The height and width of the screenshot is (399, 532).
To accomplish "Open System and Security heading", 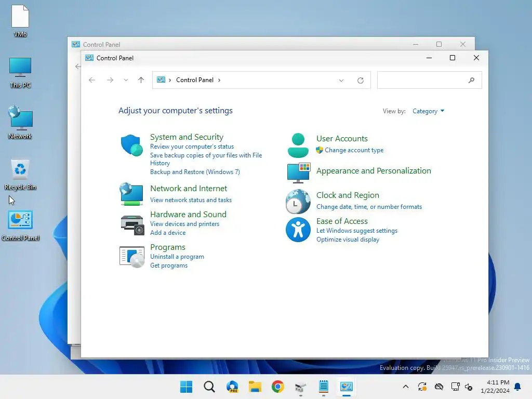I will 187,137.
